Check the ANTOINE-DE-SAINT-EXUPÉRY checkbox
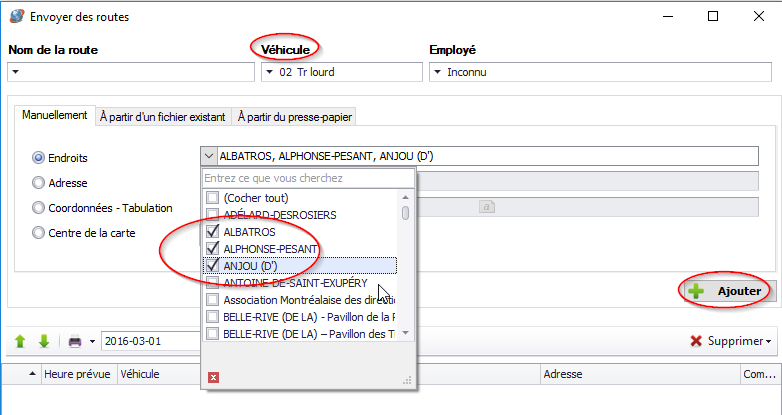 [212, 282]
